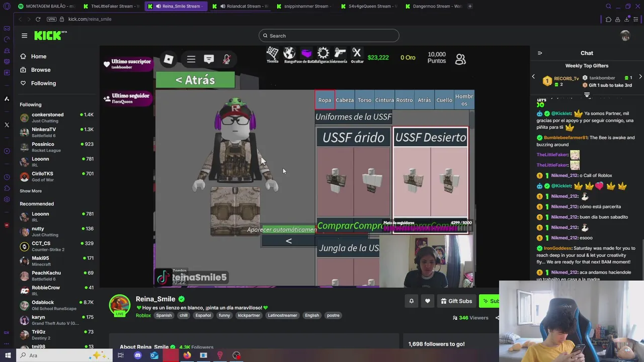Open Windows Start menu
This screenshot has height=362, width=644.
[x=8, y=355]
